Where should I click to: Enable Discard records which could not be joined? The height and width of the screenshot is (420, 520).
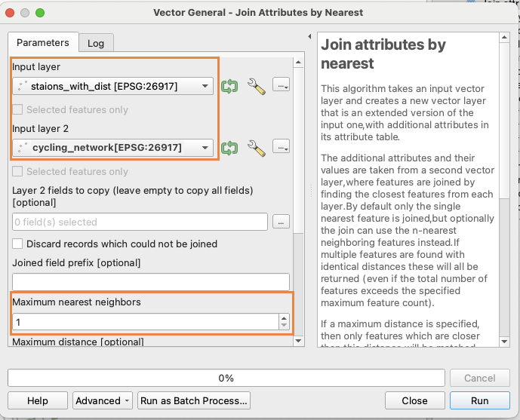point(18,244)
